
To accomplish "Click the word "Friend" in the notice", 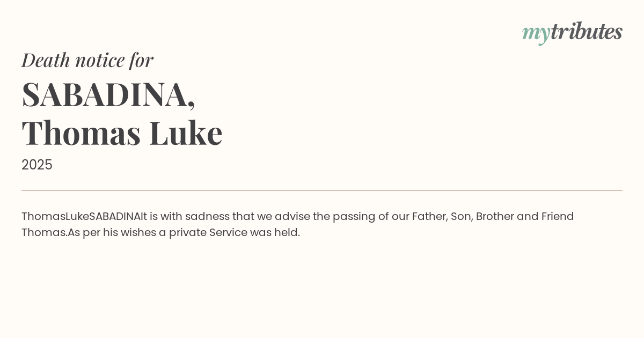I will tap(558, 216).
